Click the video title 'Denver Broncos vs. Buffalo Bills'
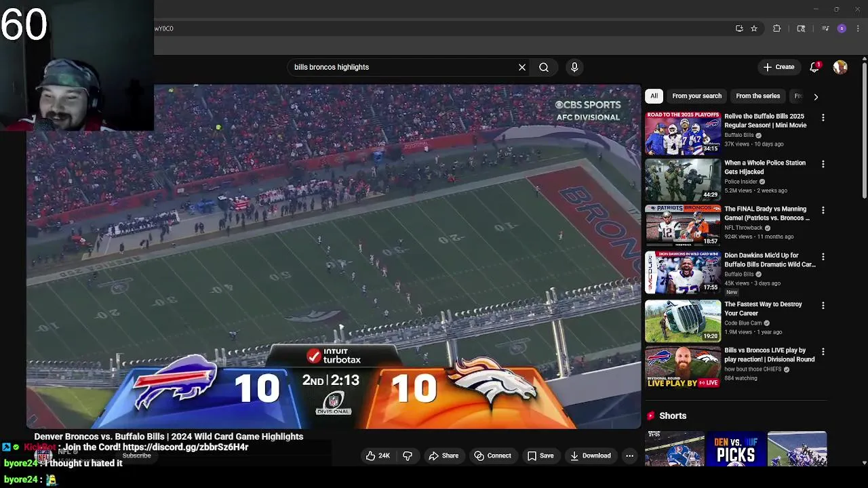Viewport: 868px width, 488px height. [x=169, y=436]
